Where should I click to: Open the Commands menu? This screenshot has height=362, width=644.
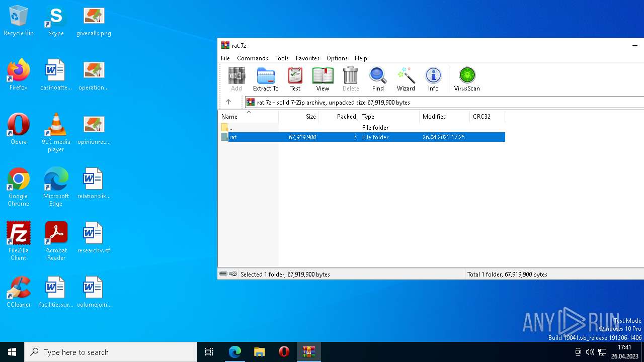253,58
